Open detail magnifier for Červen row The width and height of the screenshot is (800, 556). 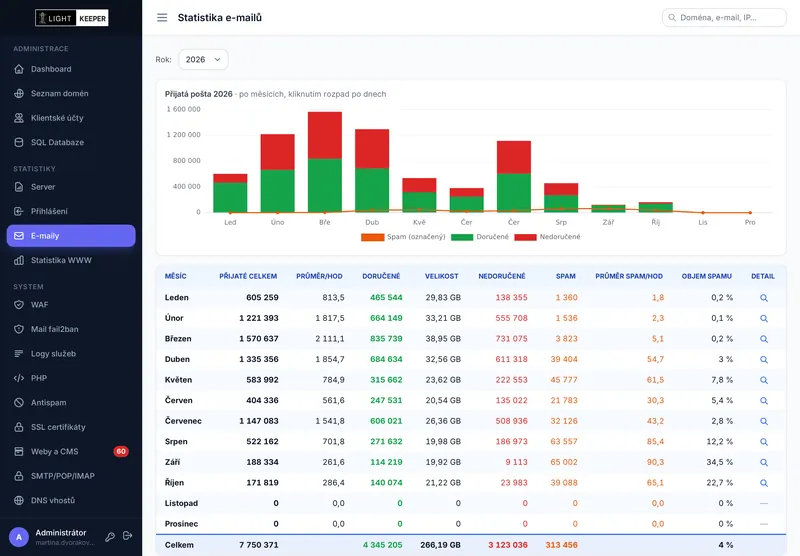coord(764,400)
